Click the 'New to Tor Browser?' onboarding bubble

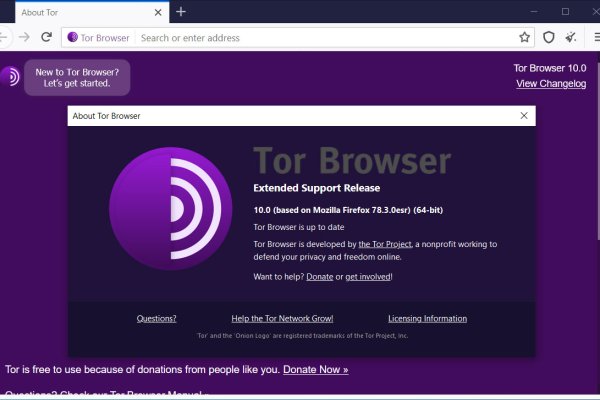(77, 77)
